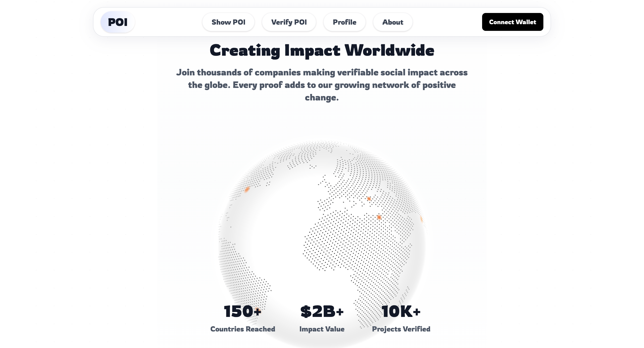Open the About page
Viewport: 644px width, 348px height.
(x=392, y=22)
